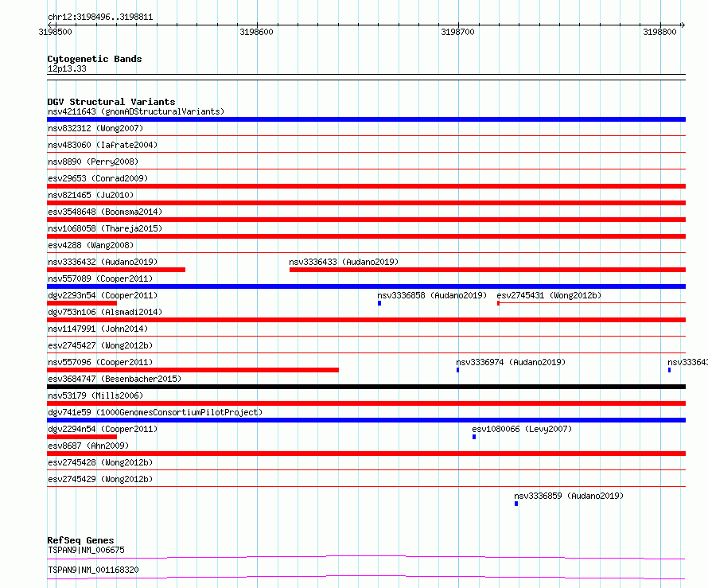Open esv2745429 (Wong2012b) variant
Viewport: 708px width, 588px height.
[100, 479]
